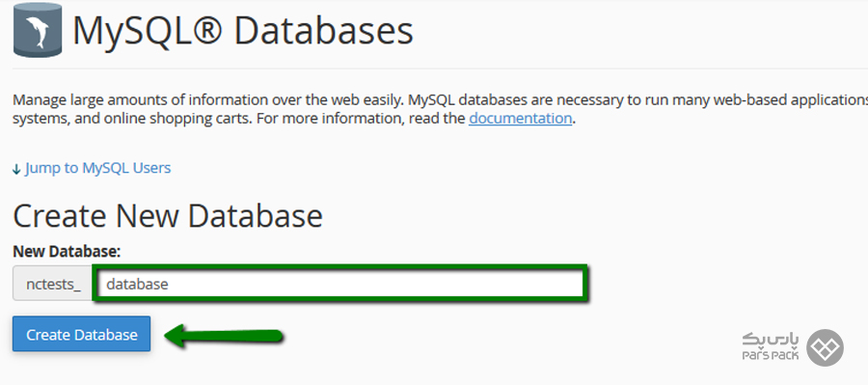Follow the Jump to MySQL Users link

[x=98, y=168]
